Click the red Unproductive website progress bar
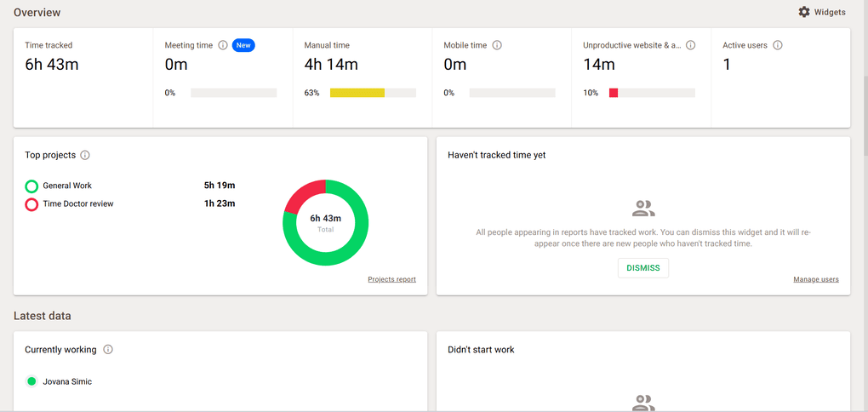This screenshot has height=412, width=868. click(x=614, y=93)
